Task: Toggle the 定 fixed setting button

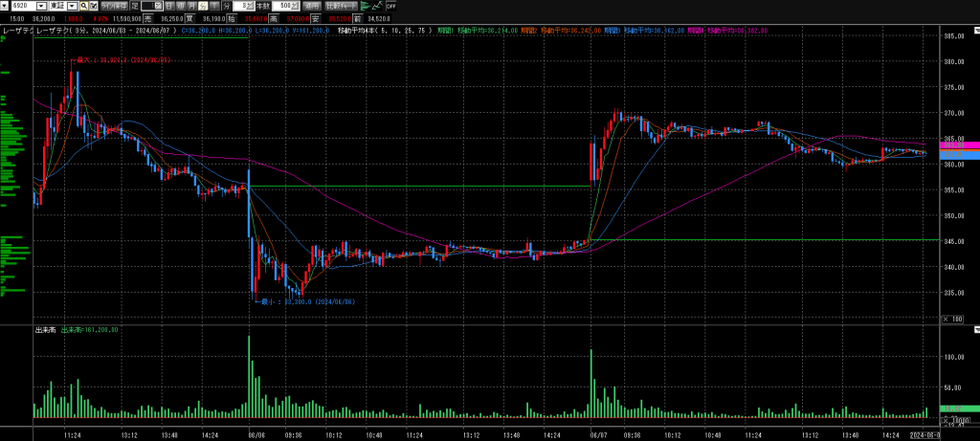Action: coord(134,6)
